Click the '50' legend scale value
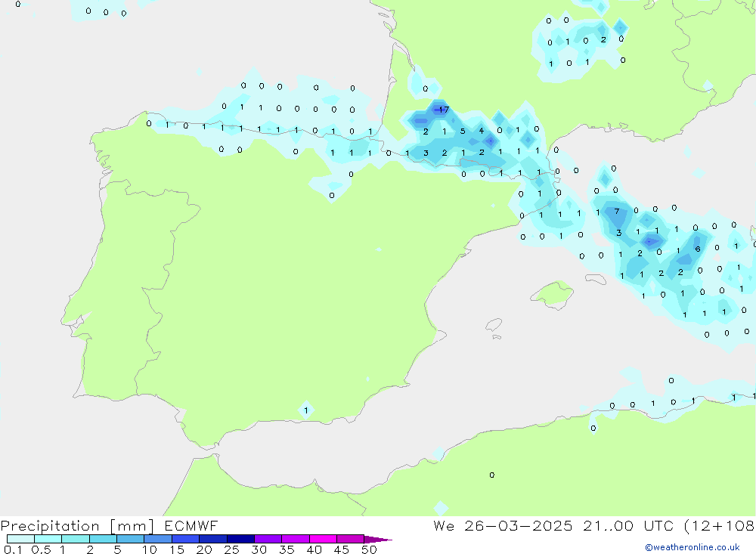This screenshot has height=554, width=756. [x=369, y=549]
